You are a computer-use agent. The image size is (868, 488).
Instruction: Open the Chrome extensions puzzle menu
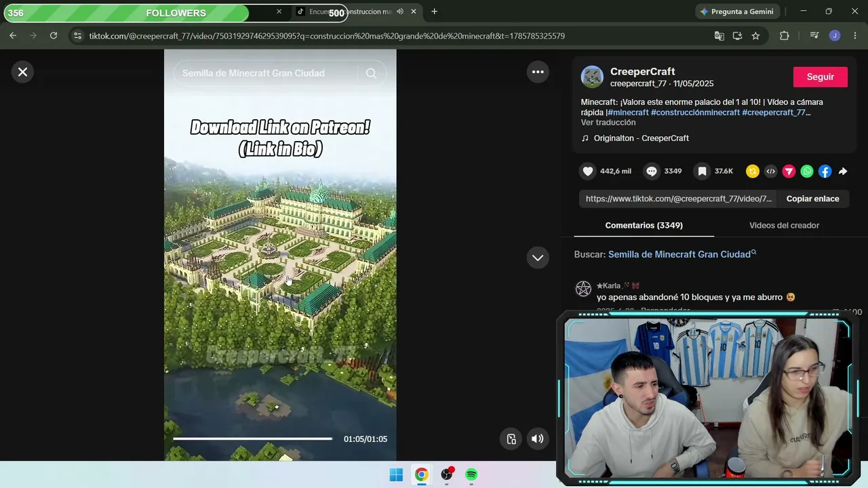[x=785, y=36]
